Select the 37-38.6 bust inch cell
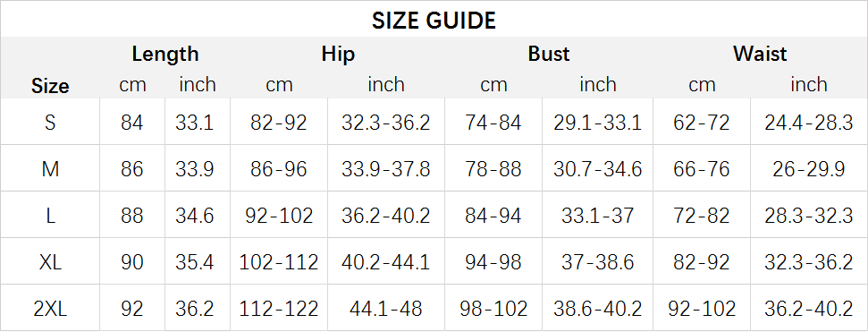The width and height of the screenshot is (868, 332). (598, 261)
